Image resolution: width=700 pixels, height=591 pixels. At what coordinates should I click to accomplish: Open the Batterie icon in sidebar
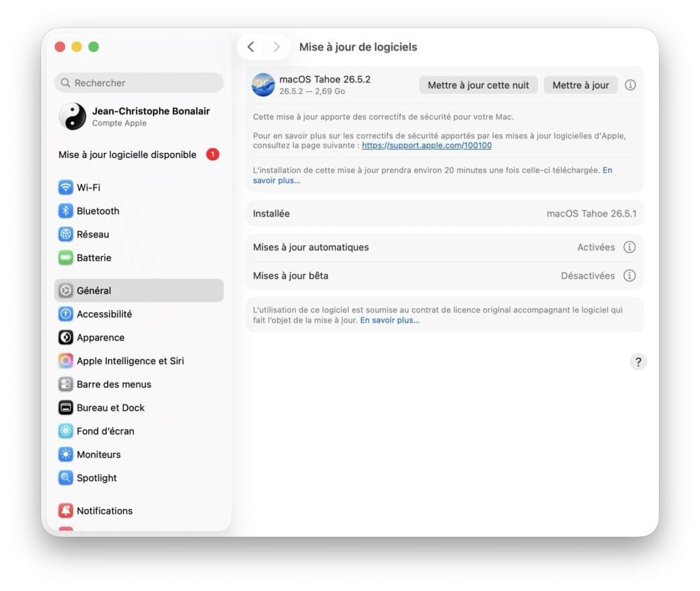66,258
